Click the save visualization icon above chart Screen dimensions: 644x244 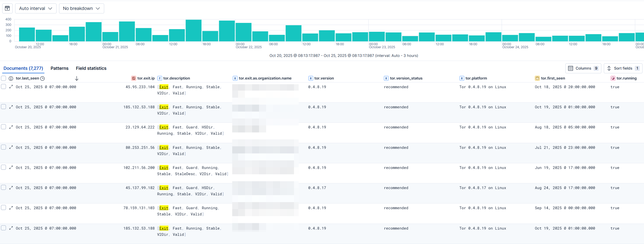pos(7,8)
